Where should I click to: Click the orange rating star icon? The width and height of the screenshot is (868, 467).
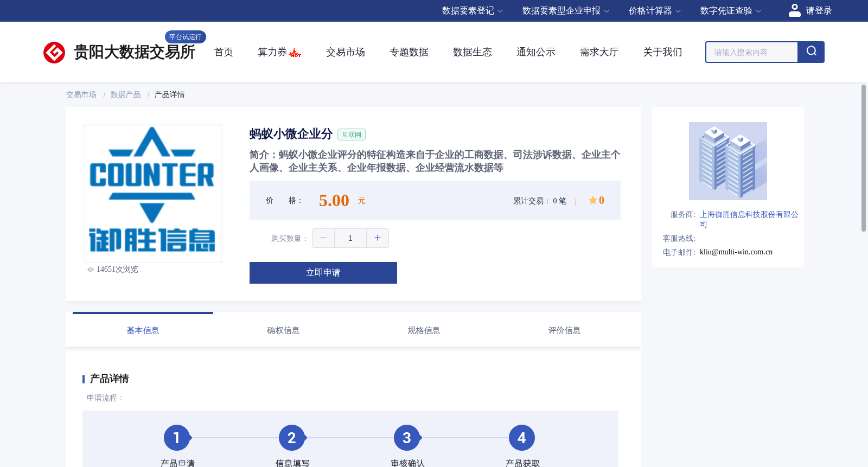pos(592,200)
